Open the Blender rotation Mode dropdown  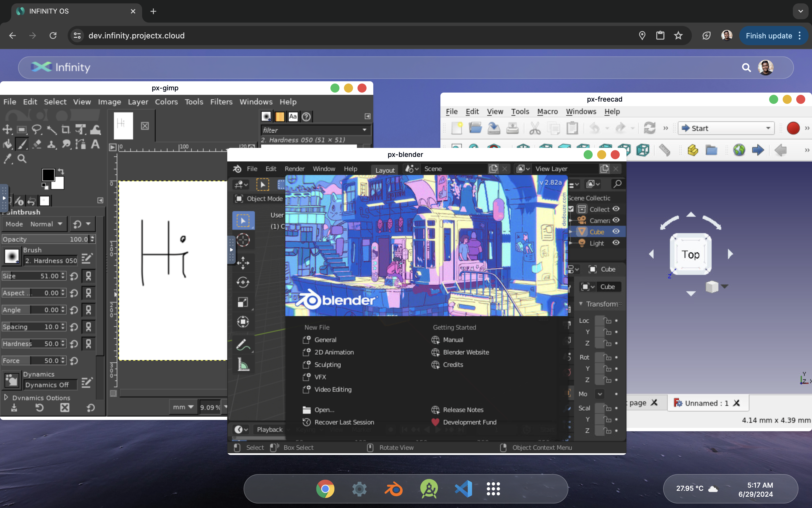(x=600, y=394)
